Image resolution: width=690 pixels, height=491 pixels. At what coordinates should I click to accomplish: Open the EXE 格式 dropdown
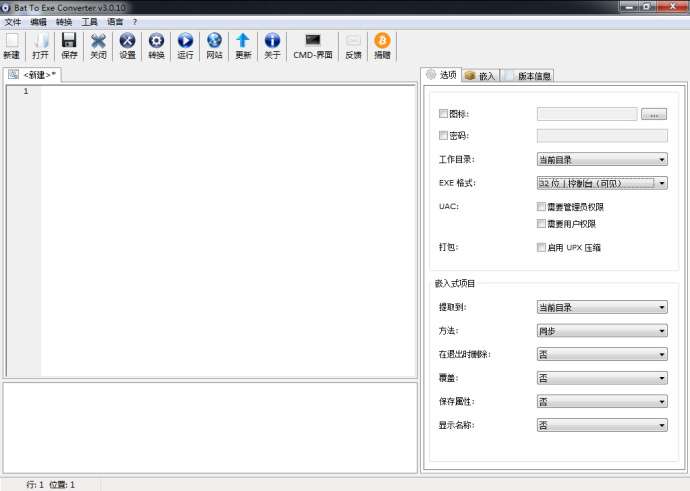[x=601, y=183]
